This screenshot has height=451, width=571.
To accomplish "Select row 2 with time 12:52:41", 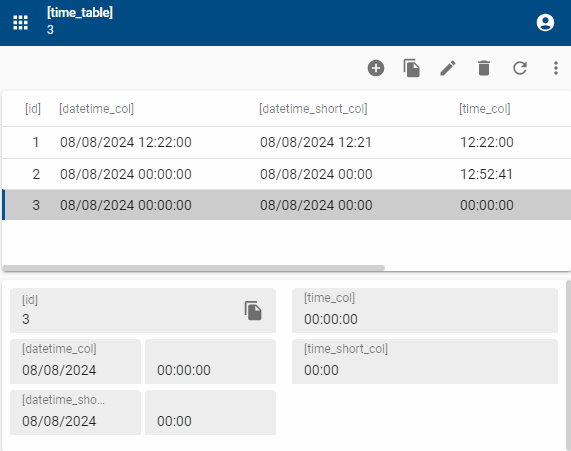I will click(287, 174).
